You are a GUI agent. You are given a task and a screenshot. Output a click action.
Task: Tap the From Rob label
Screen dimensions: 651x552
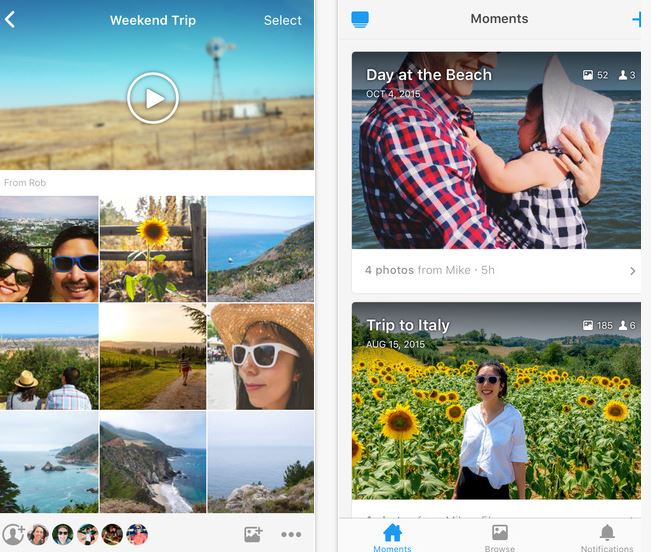25,183
